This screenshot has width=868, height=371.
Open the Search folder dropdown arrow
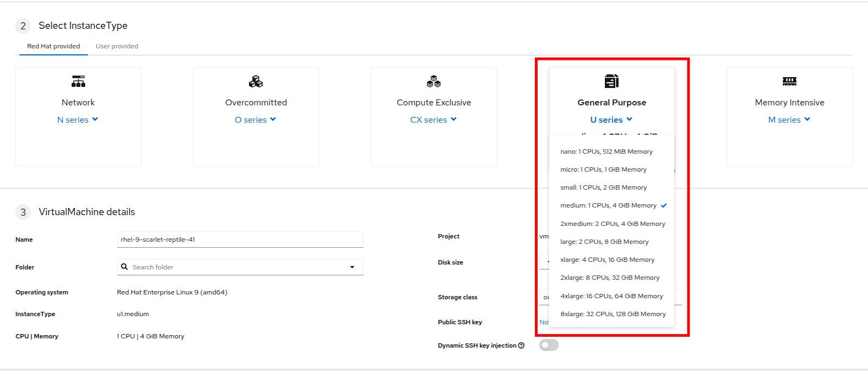(352, 267)
